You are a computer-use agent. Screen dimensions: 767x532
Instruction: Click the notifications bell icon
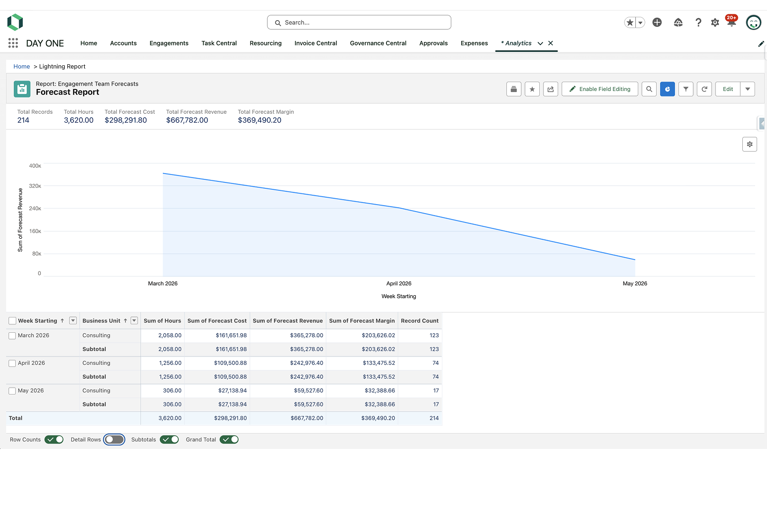coord(731,22)
